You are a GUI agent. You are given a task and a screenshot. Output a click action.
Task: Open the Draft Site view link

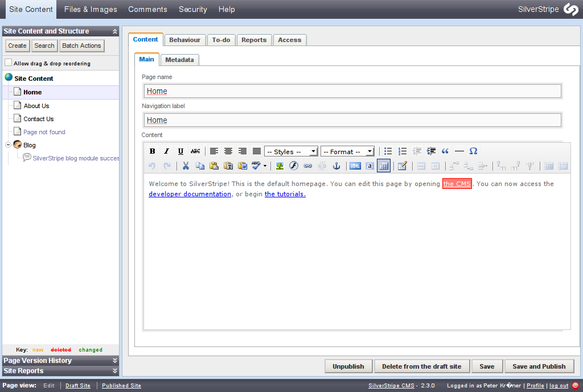(78, 386)
